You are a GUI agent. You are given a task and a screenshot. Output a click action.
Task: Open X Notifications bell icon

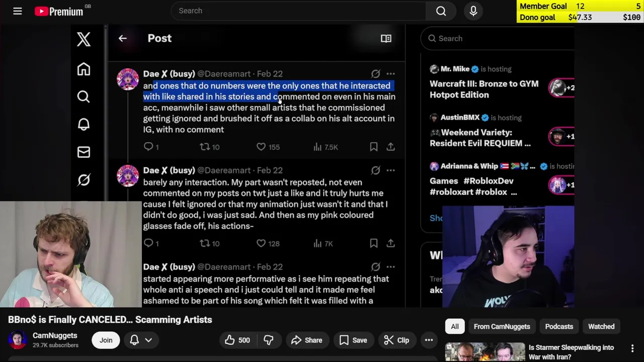point(84,124)
